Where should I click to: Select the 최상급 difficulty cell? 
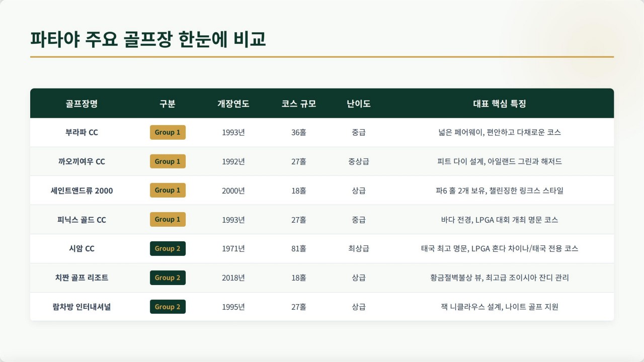(359, 248)
